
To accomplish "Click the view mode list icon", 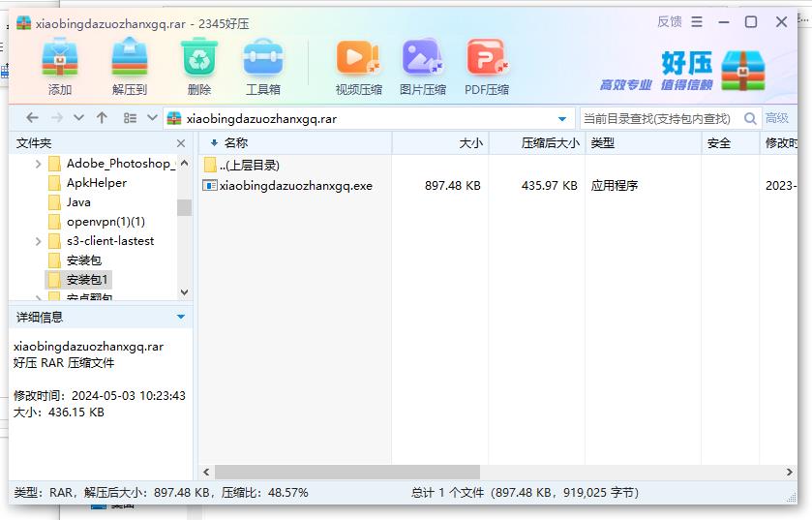I will pos(130,118).
